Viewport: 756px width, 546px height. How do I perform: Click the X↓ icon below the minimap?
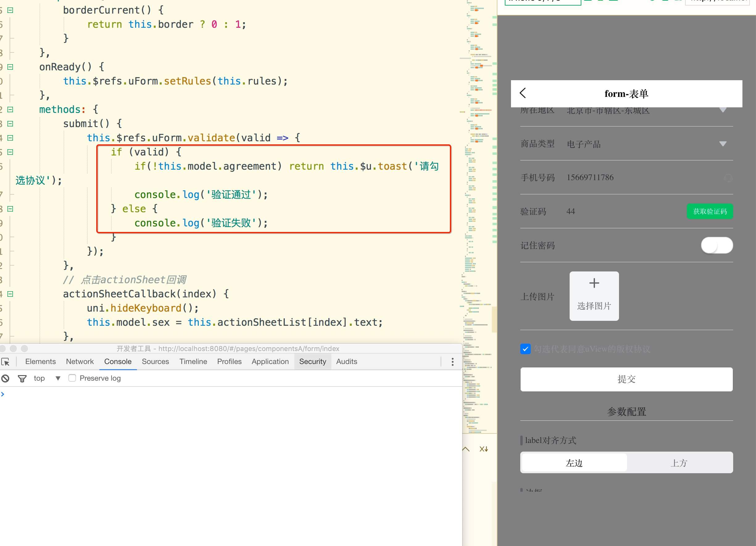484,449
